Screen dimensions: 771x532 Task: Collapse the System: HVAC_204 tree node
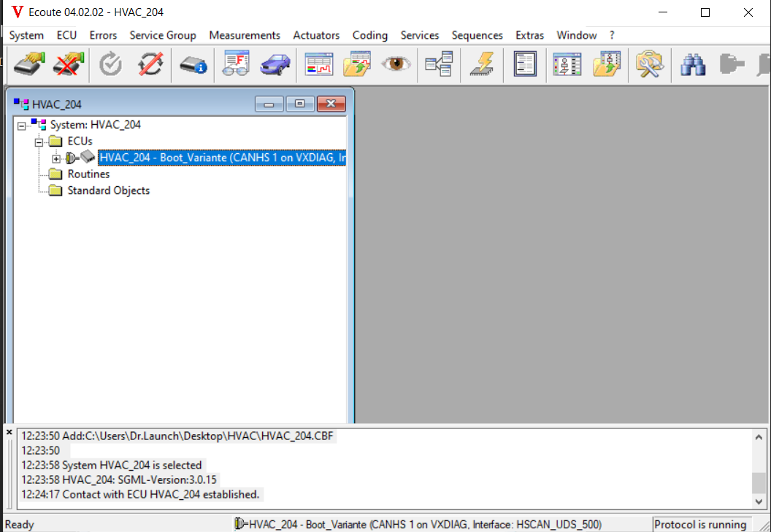click(x=22, y=126)
